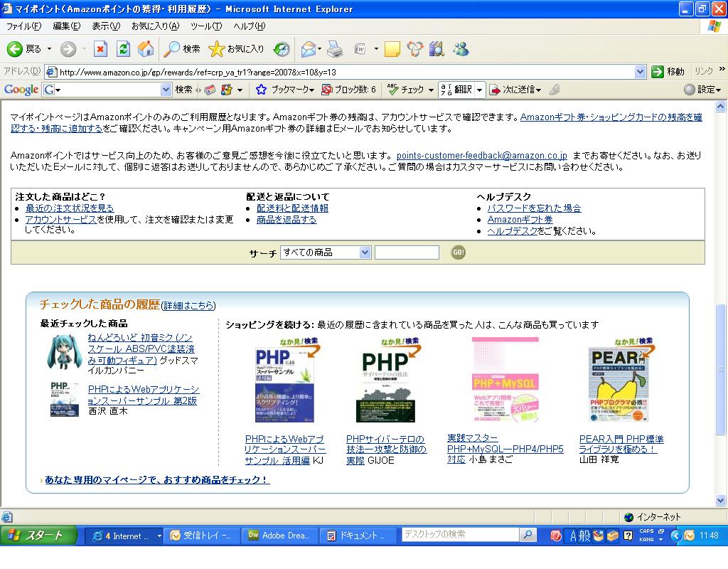Open the address bar URL dropdown
The height and width of the screenshot is (569, 728).
[x=641, y=72]
